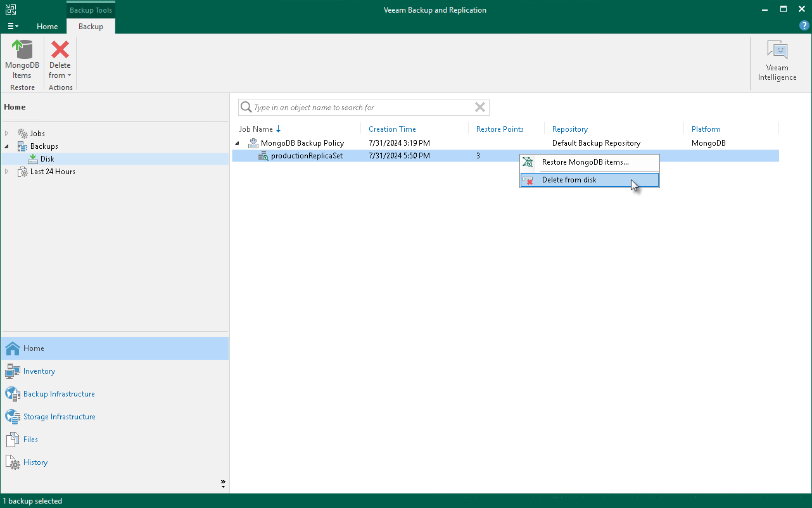The height and width of the screenshot is (508, 812).
Task: Click the MongoDB platform cell
Action: tap(709, 143)
